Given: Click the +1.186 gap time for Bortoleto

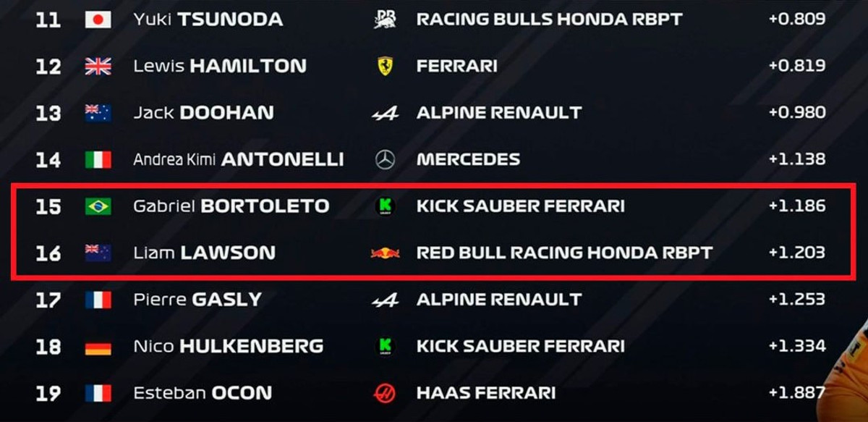Looking at the screenshot, I should click(x=796, y=206).
